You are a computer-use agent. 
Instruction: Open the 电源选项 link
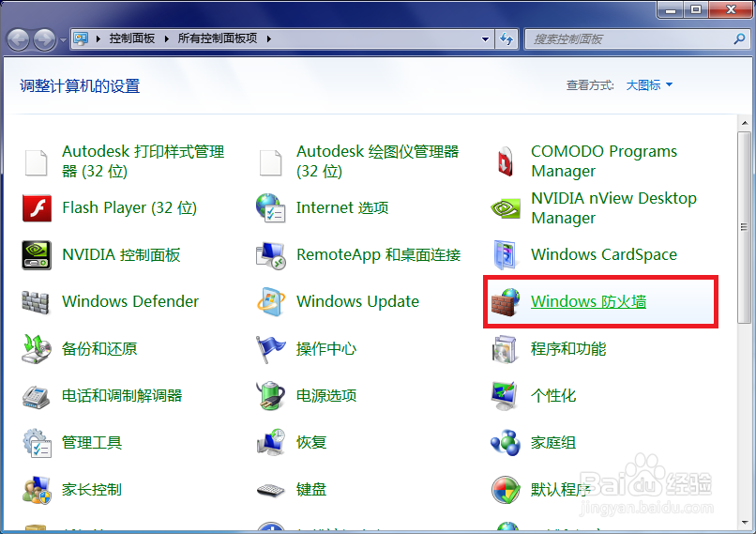326,395
